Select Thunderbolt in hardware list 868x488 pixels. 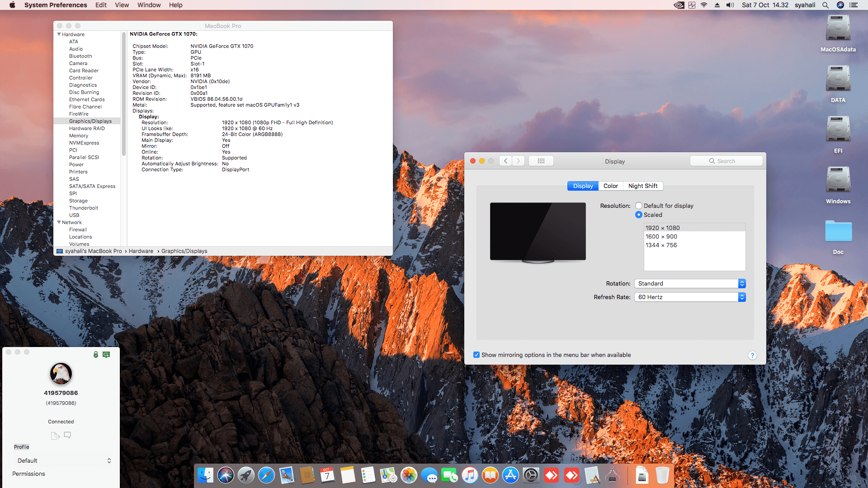83,208
